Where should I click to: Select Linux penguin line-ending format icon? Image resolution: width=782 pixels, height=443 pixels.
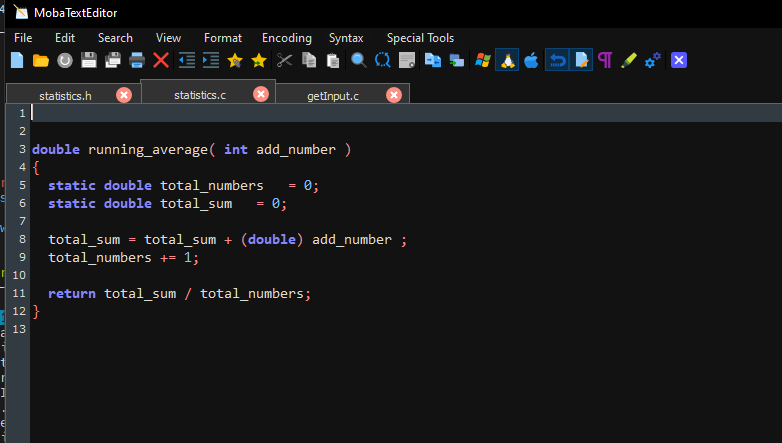507,60
